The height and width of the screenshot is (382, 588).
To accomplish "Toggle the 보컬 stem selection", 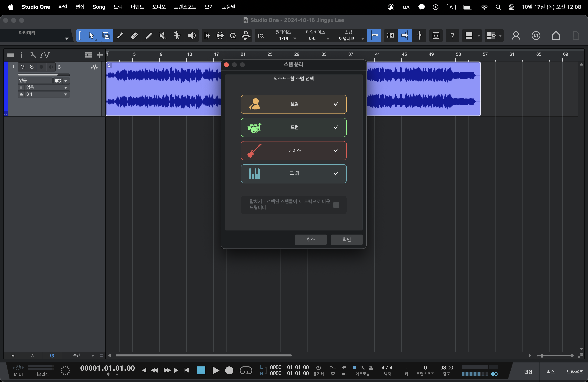I will pos(294,104).
